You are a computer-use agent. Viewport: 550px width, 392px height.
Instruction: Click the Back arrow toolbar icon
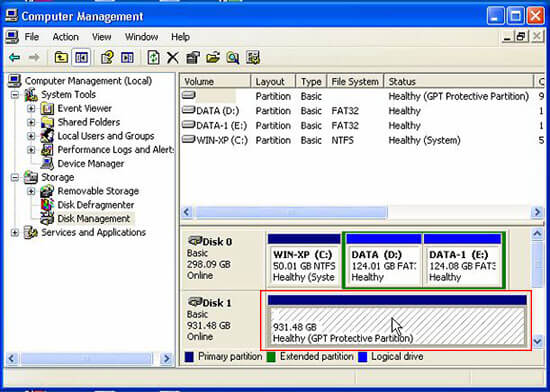pos(14,57)
